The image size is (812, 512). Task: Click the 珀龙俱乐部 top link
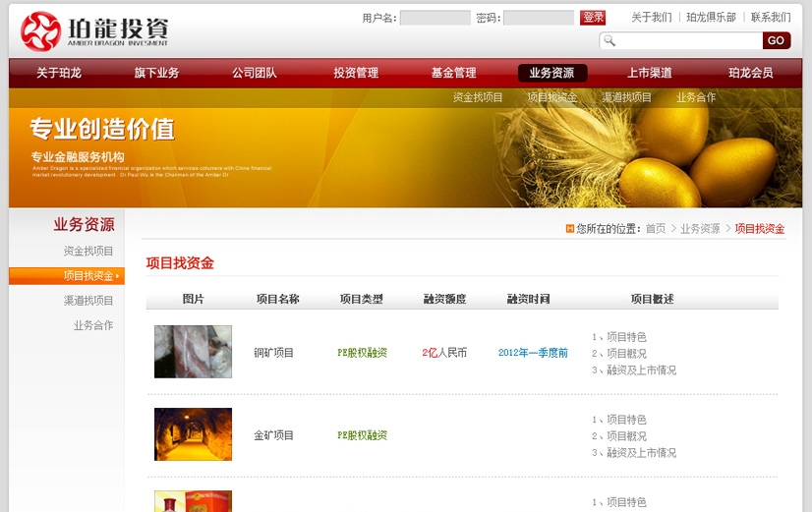[x=711, y=18]
